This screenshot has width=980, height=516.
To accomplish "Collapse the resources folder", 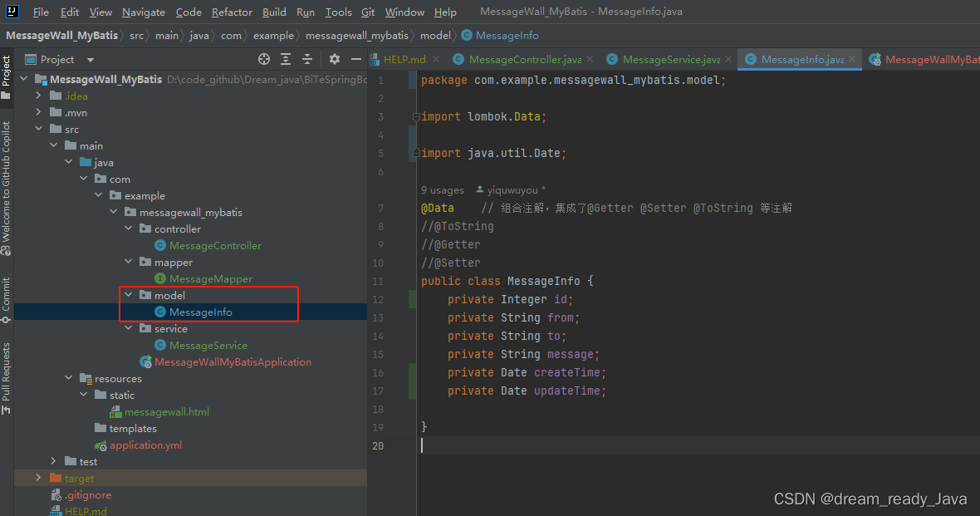I will tap(69, 378).
